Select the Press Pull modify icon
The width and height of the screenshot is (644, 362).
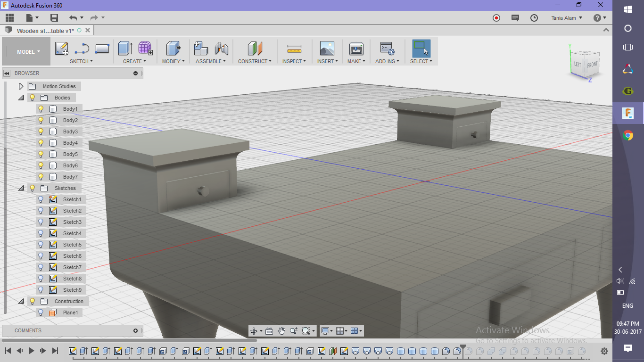[x=173, y=49]
